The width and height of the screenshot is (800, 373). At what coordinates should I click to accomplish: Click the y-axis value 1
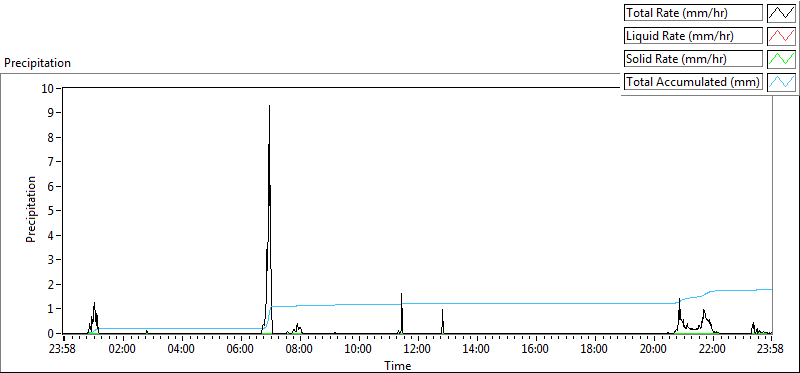point(51,309)
